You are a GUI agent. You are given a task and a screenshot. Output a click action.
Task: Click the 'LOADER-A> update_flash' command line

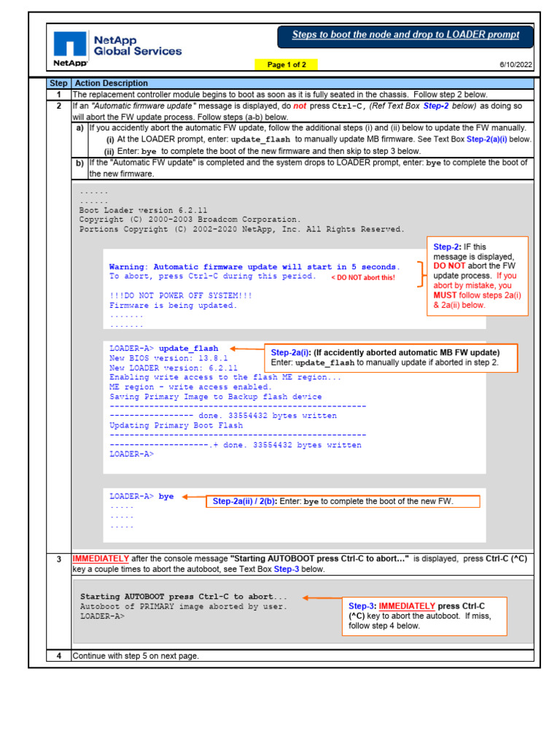pyautogui.click(x=164, y=349)
